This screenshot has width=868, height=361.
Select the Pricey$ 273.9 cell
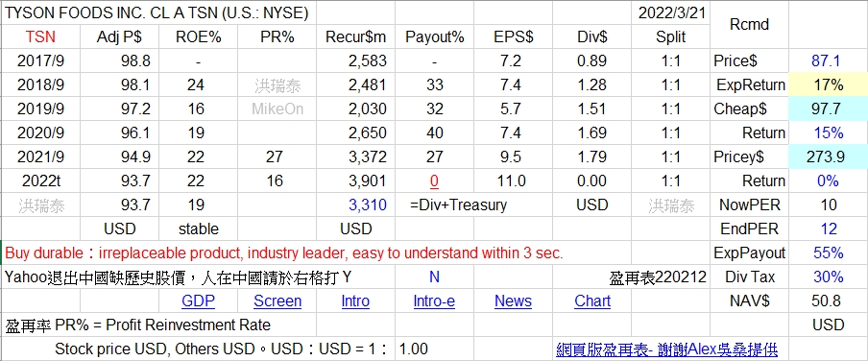828,156
